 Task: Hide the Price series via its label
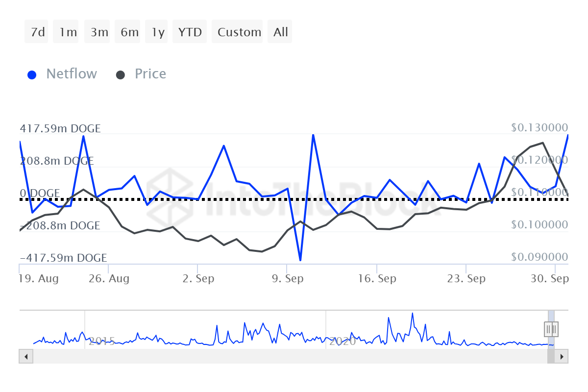coord(150,74)
